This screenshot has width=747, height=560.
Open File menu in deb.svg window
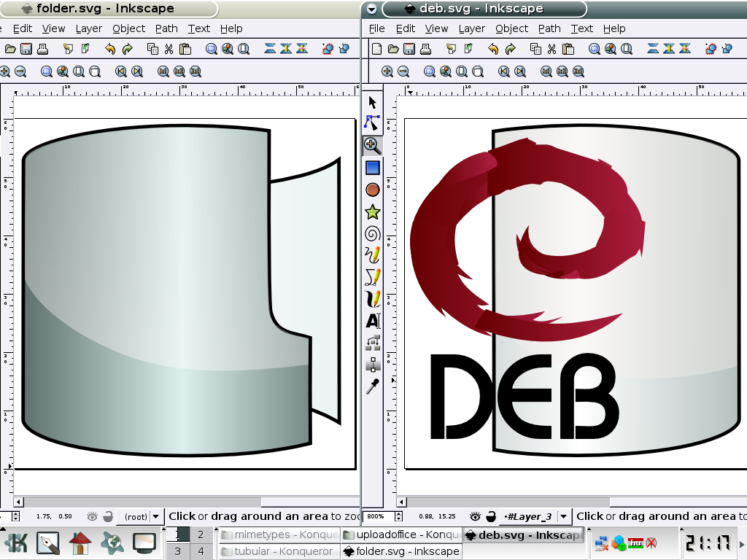376,28
